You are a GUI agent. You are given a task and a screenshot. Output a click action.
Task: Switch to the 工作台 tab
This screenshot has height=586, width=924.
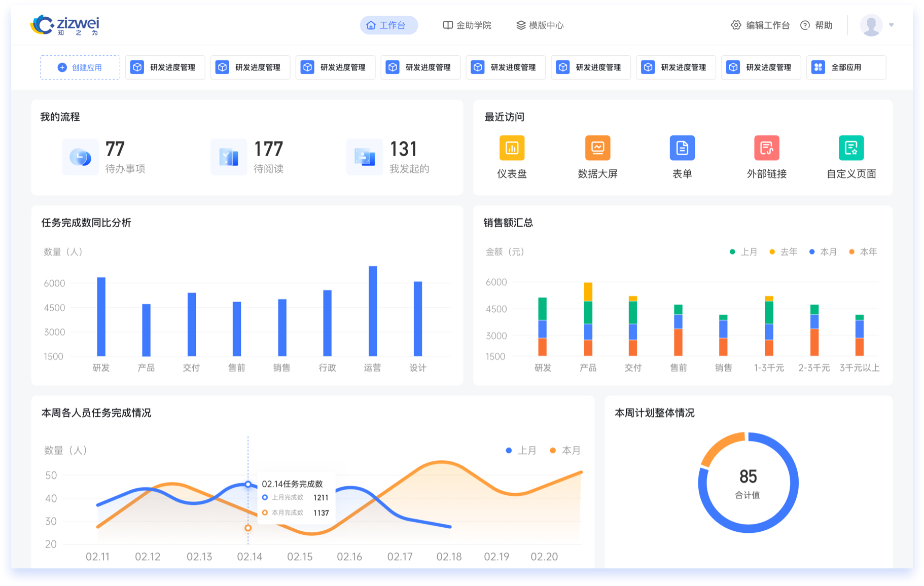click(x=388, y=25)
